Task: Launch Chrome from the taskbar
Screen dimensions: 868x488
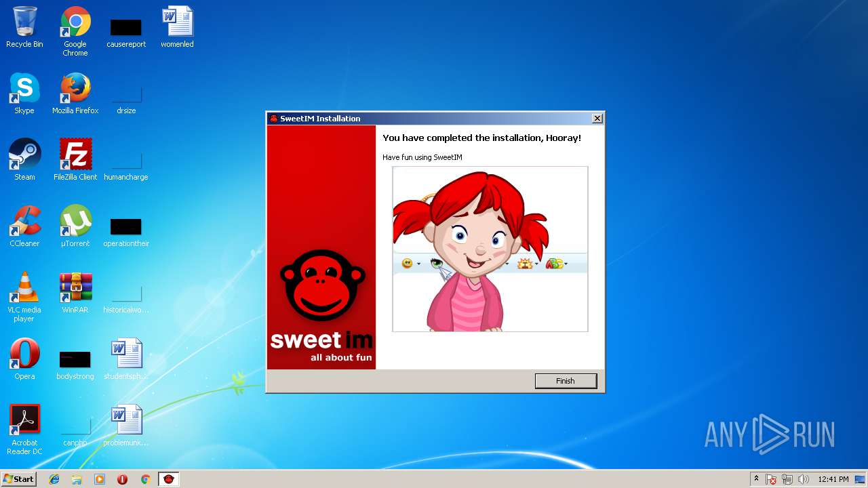Action: click(145, 479)
